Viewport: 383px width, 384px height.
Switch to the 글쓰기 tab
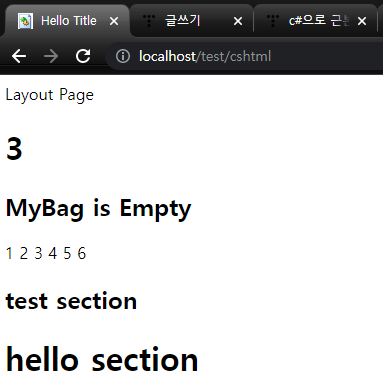[191, 21]
